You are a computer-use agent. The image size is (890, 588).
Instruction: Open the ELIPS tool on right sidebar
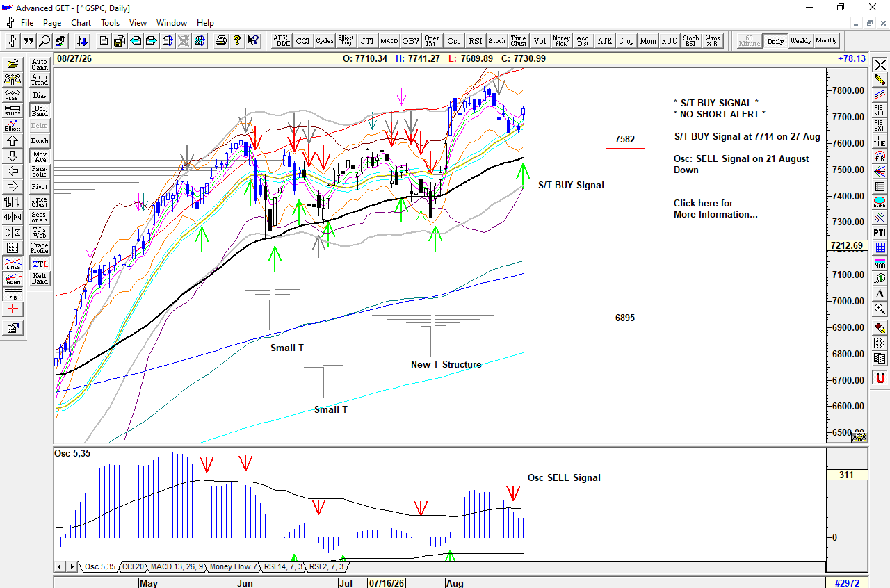tap(880, 202)
